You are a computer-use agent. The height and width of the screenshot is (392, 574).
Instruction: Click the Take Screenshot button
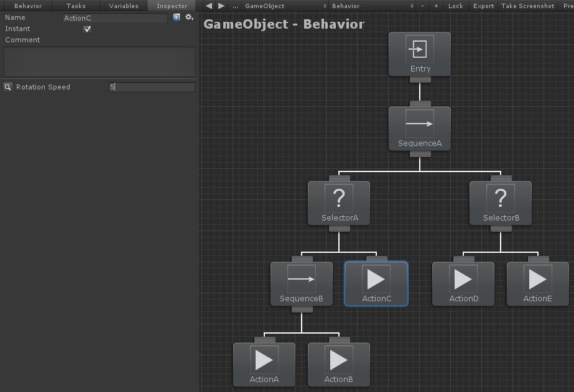click(x=528, y=6)
